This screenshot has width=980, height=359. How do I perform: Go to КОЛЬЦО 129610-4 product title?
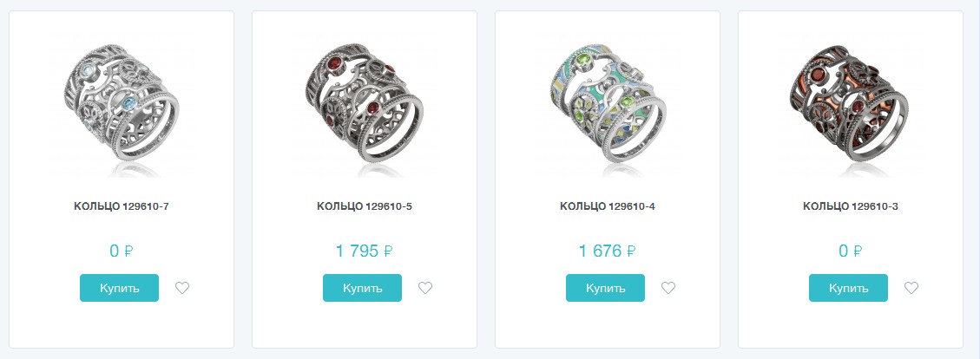click(607, 206)
